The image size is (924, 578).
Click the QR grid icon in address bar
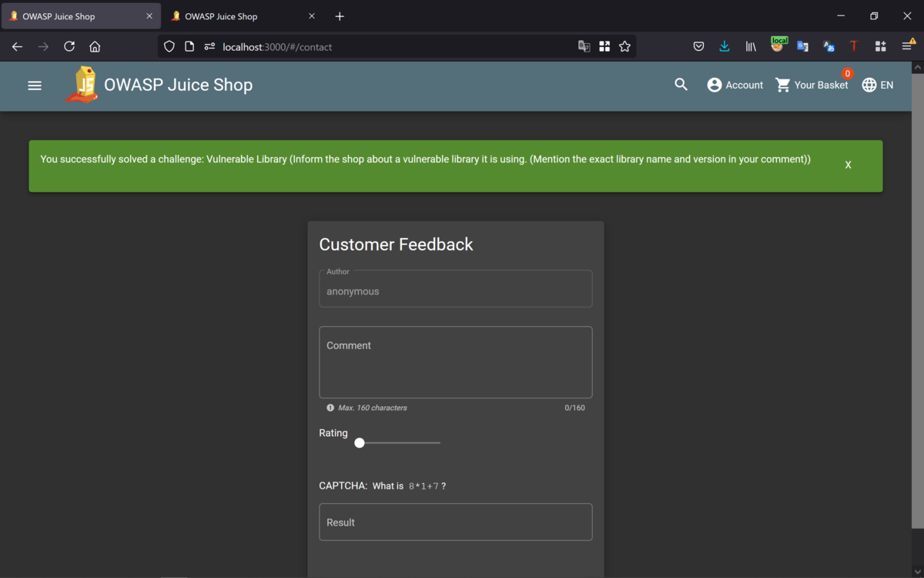click(604, 46)
